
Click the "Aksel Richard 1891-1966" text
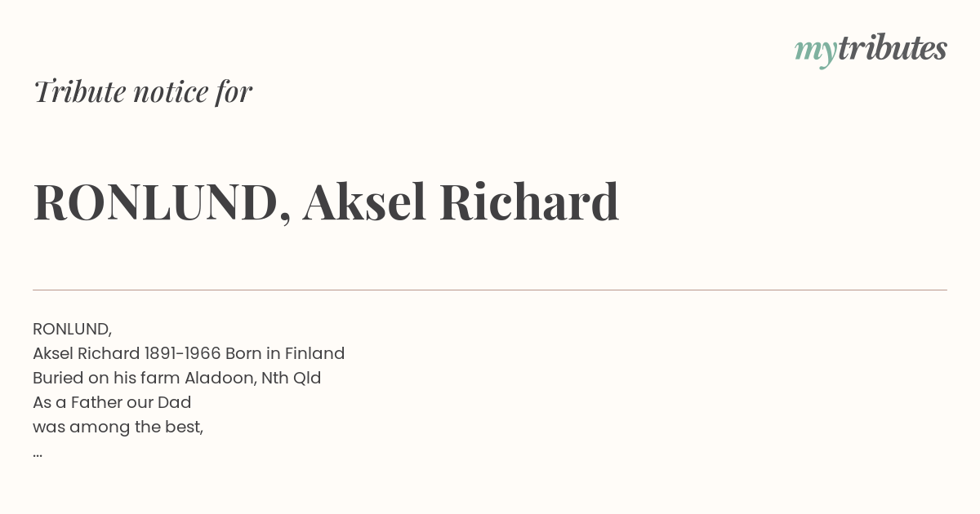click(127, 353)
